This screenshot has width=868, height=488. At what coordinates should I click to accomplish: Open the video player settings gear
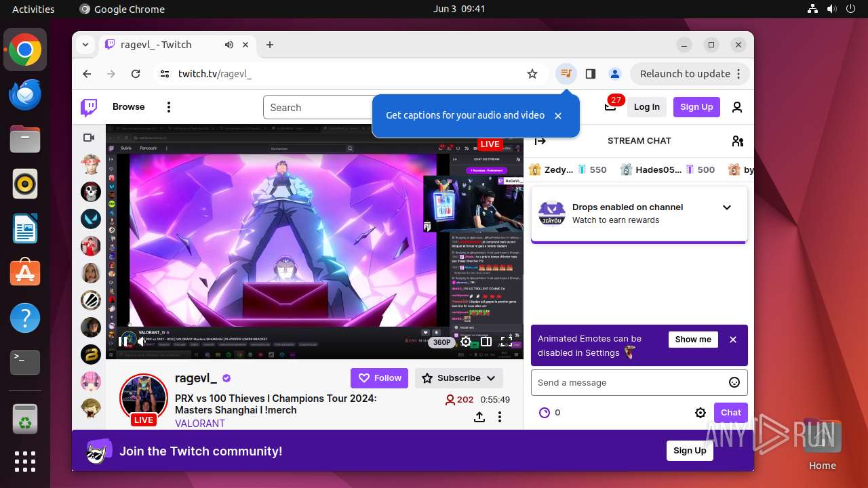coord(466,342)
